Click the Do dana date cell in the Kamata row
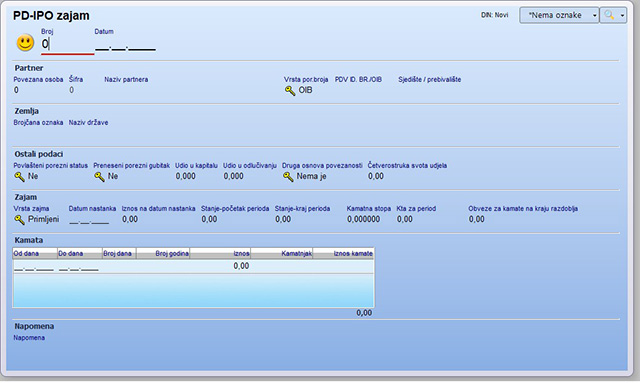 (79, 267)
